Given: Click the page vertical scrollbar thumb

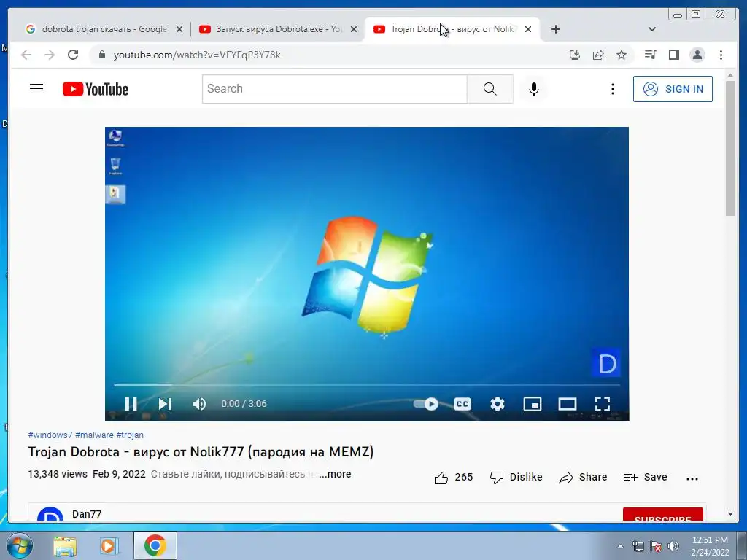Looking at the screenshot, I should (x=730, y=147).
